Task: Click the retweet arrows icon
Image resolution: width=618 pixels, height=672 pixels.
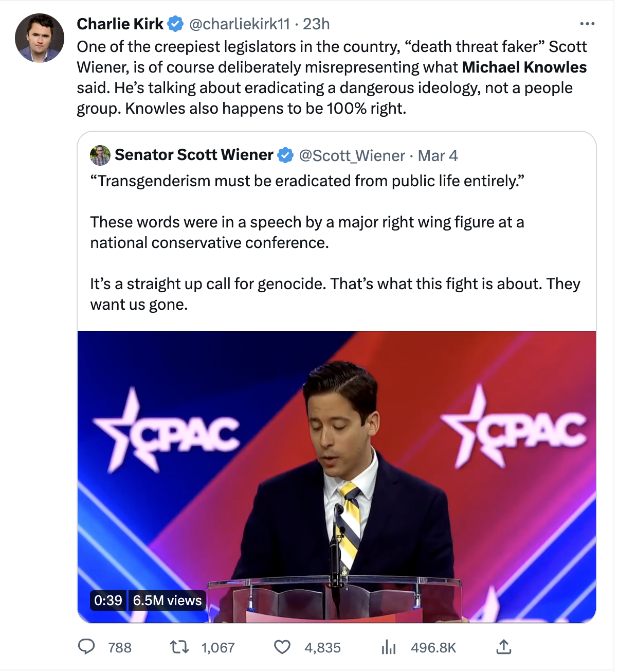Action: 179,647
